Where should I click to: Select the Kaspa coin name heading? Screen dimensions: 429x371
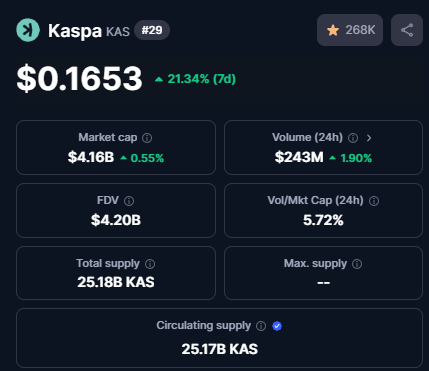pos(75,31)
